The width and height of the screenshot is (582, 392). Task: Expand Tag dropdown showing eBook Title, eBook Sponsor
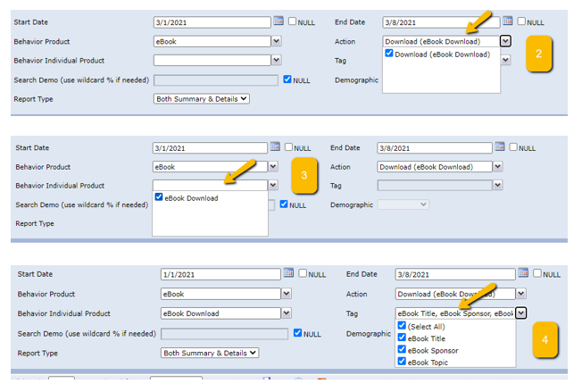point(521,313)
